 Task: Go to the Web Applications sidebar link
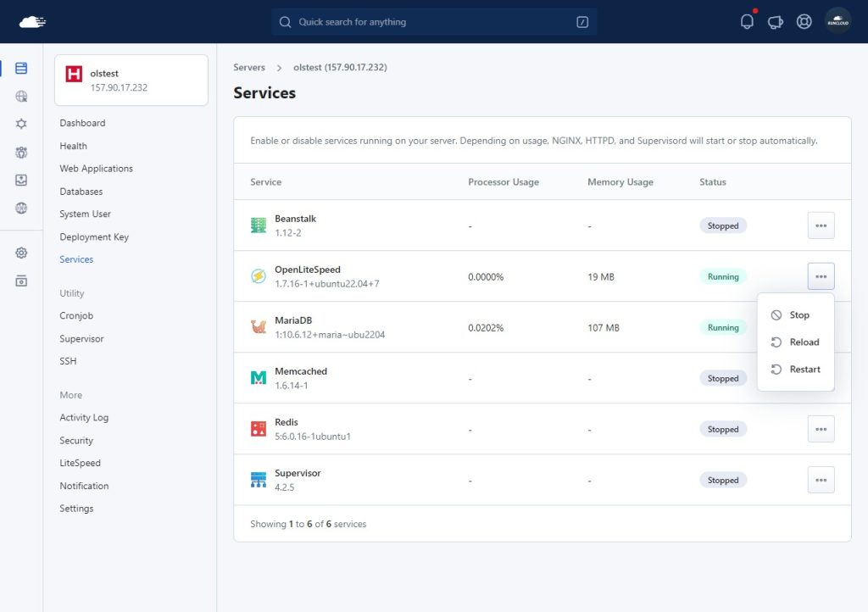coord(97,168)
